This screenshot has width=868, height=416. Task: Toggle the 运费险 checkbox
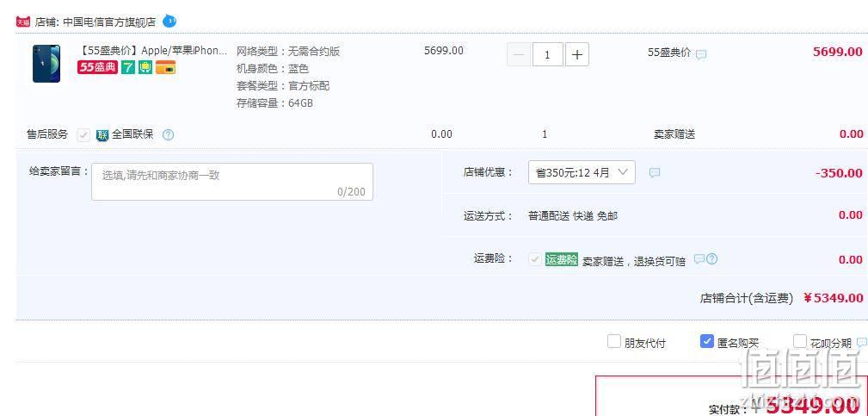pos(535,259)
